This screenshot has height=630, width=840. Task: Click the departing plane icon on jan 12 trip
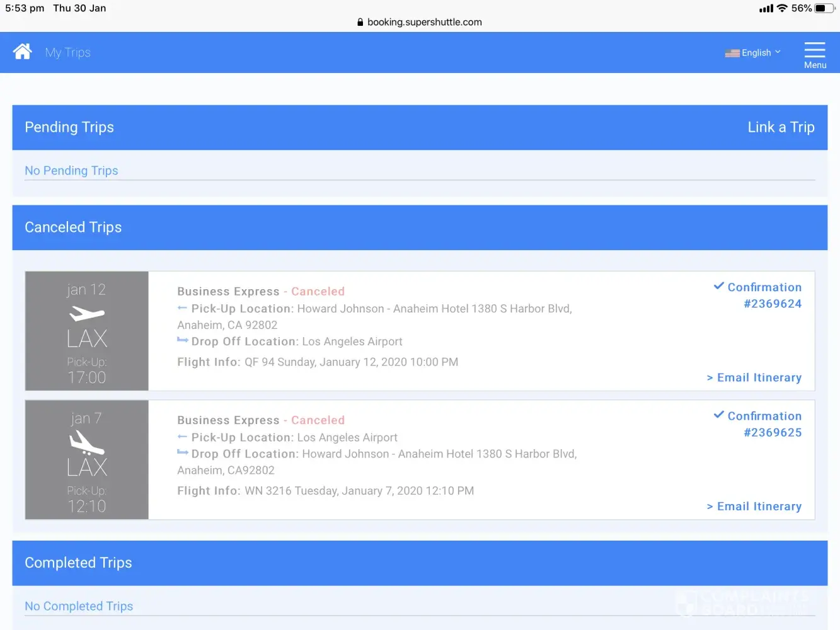(x=87, y=313)
